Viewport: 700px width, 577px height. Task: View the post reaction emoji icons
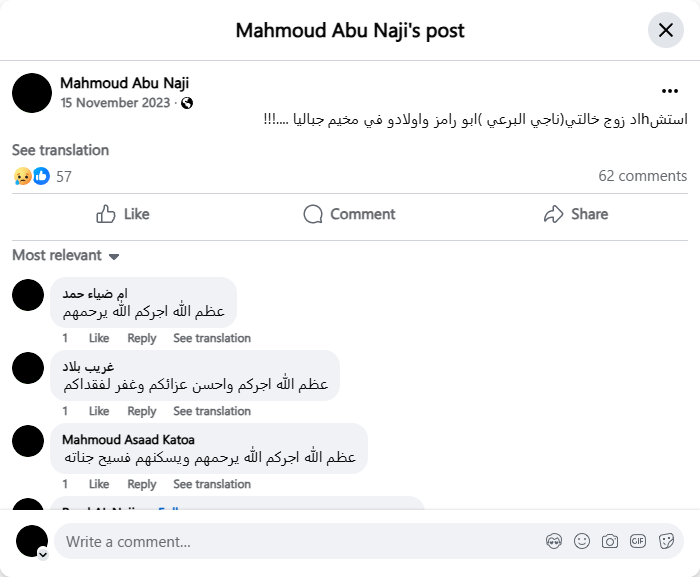(31, 176)
